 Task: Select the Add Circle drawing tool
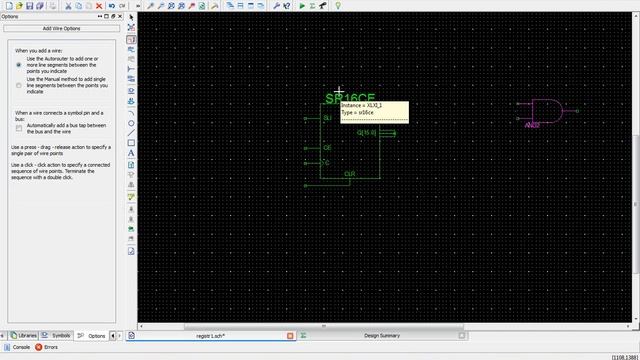click(x=131, y=123)
